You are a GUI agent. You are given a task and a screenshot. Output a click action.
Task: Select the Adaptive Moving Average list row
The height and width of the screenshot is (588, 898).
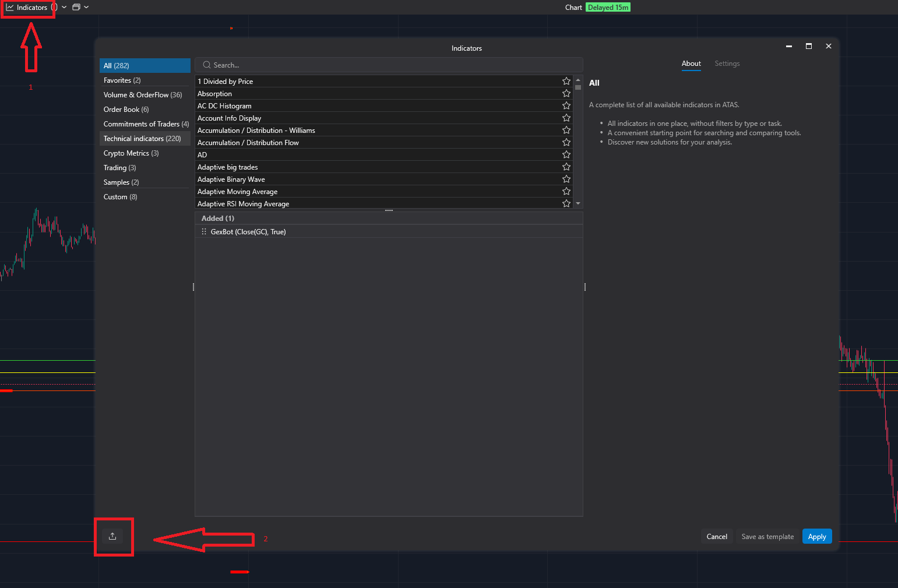click(383, 192)
